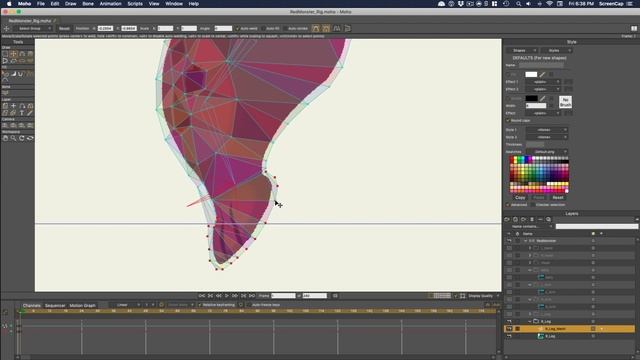Toggle the Fill checkbox in Style panel
Image resolution: width=640 pixels, height=360 pixels.
tap(508, 74)
